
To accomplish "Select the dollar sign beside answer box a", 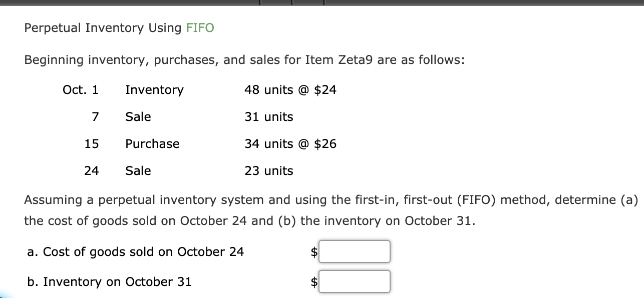I will [313, 251].
